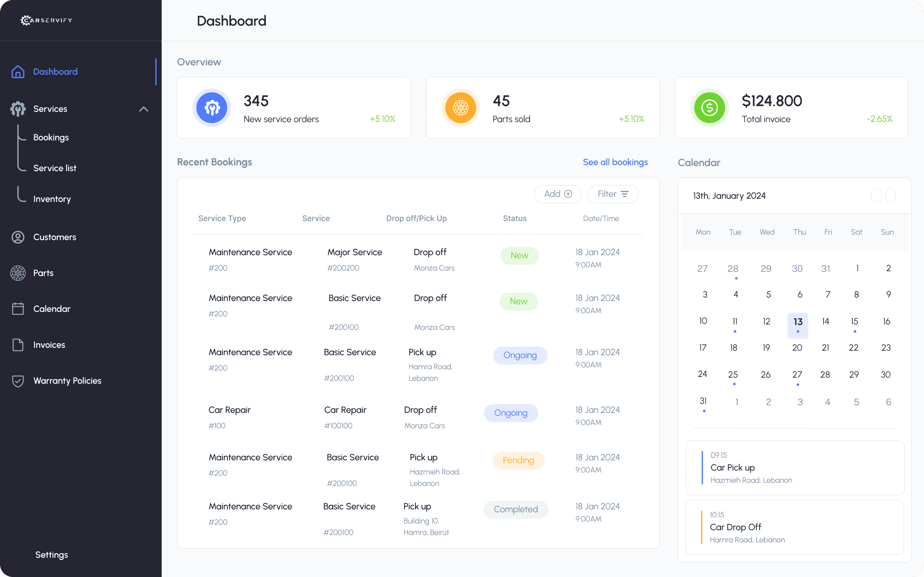
Task: Click the green dollar Total invoice icon
Action: point(709,108)
